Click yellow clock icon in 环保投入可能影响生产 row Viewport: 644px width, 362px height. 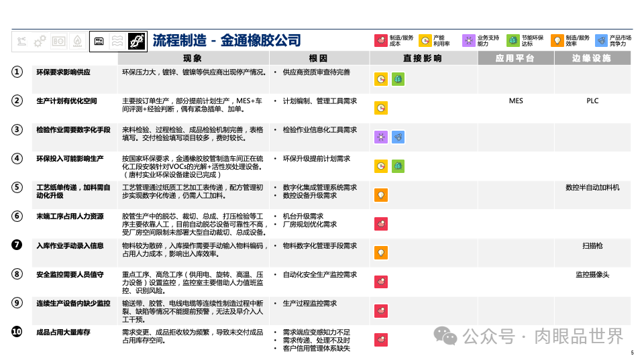pos(381,166)
